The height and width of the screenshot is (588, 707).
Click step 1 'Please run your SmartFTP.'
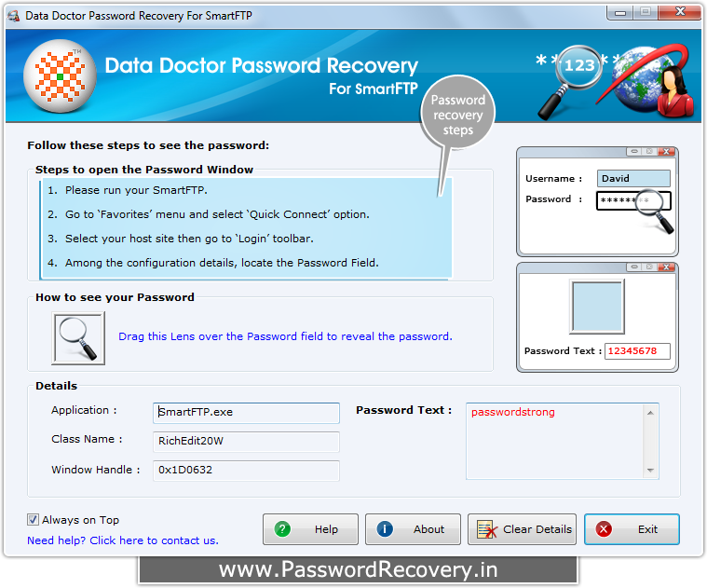point(128,190)
